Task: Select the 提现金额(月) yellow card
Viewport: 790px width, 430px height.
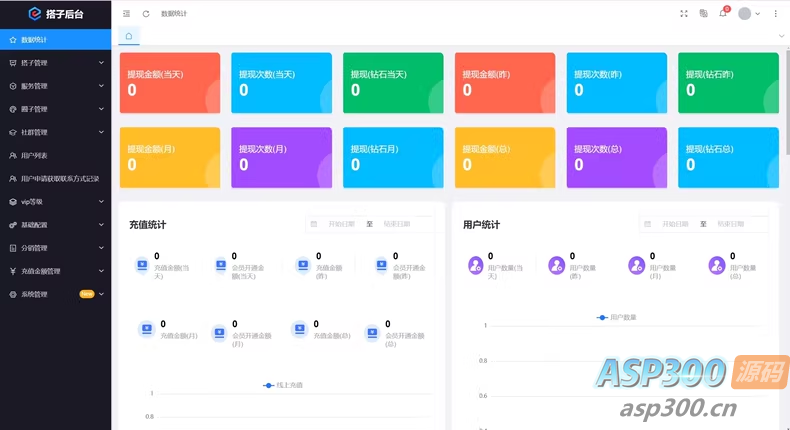Action: pyautogui.click(x=170, y=158)
